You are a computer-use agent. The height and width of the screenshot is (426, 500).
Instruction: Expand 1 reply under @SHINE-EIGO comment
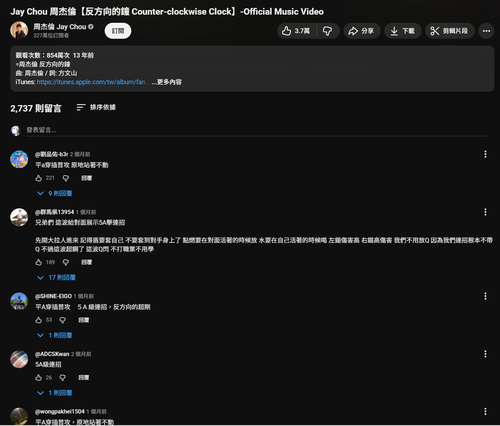55,335
